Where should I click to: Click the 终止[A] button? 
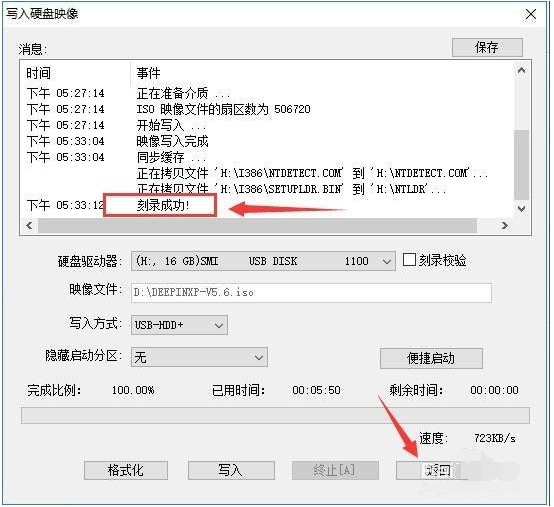click(x=335, y=470)
